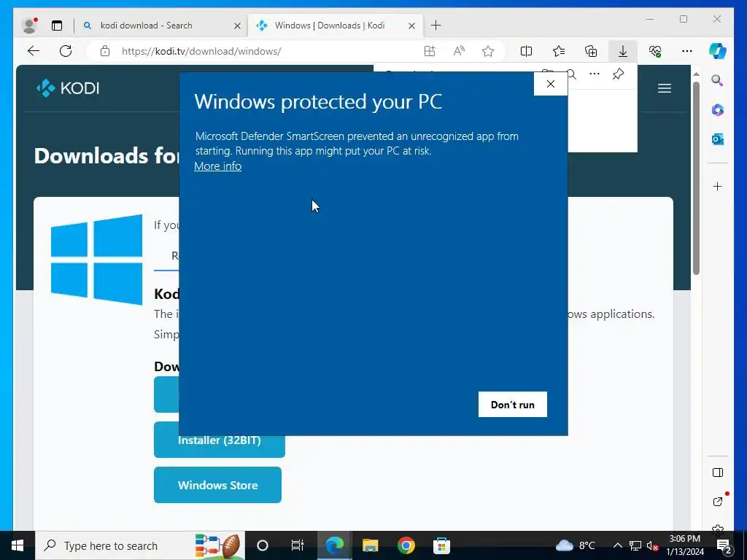
Task: Select the Windows | Downloads | Kodi tab
Action: 330,26
